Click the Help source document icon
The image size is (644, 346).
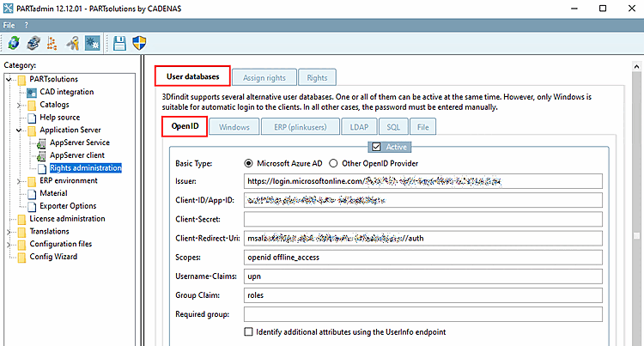click(32, 118)
